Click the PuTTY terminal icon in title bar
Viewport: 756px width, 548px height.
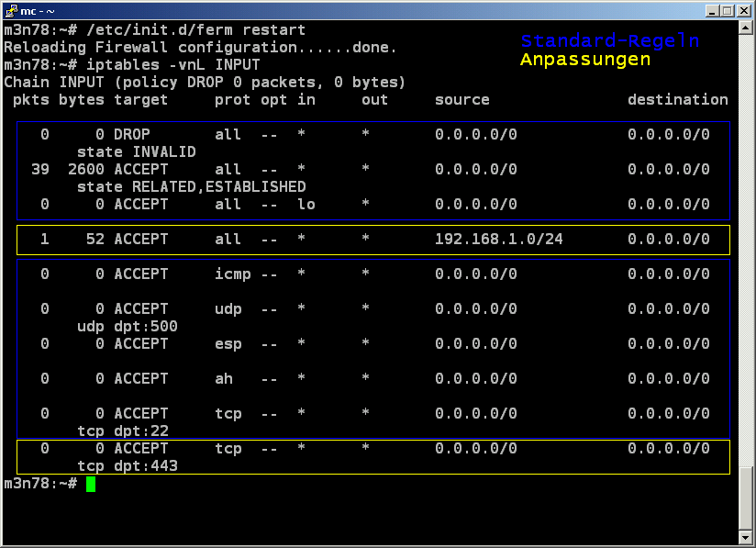click(12, 11)
